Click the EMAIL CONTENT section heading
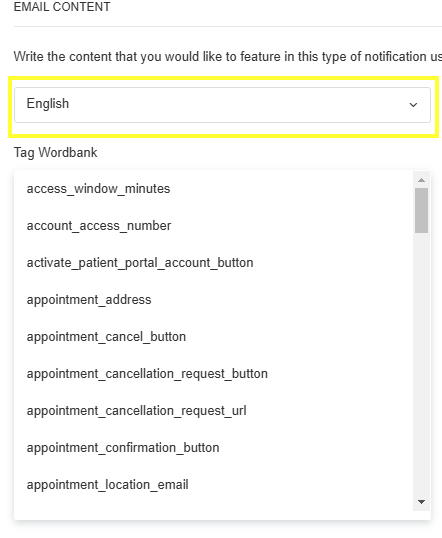Screen dimensions: 442x538 pyautogui.click(x=62, y=7)
